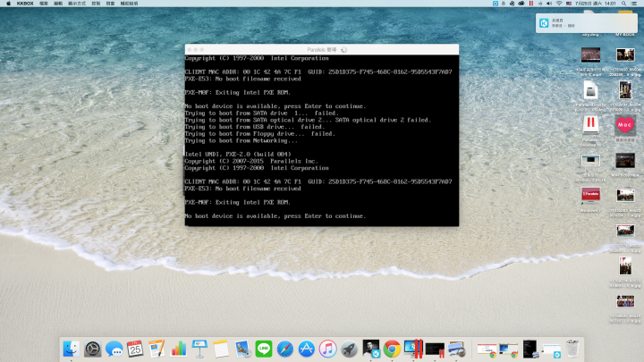The height and width of the screenshot is (362, 644).
Task: Open the App Store from Dock
Action: (307, 349)
